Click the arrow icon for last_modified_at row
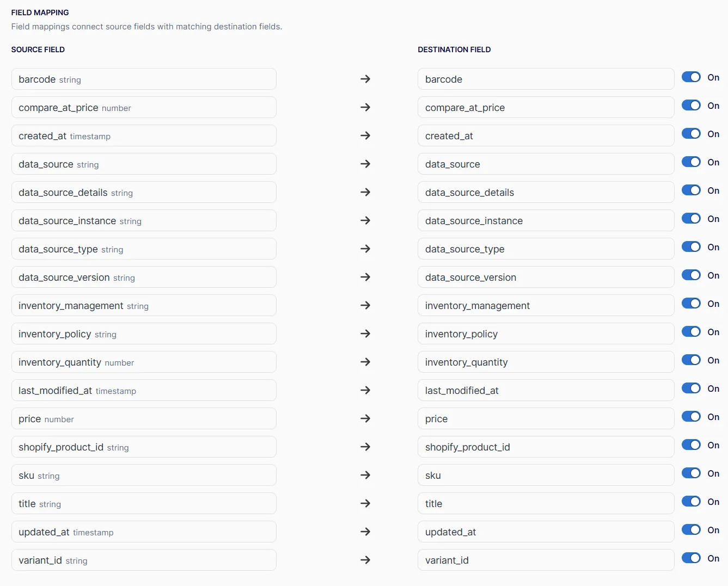 click(x=365, y=390)
